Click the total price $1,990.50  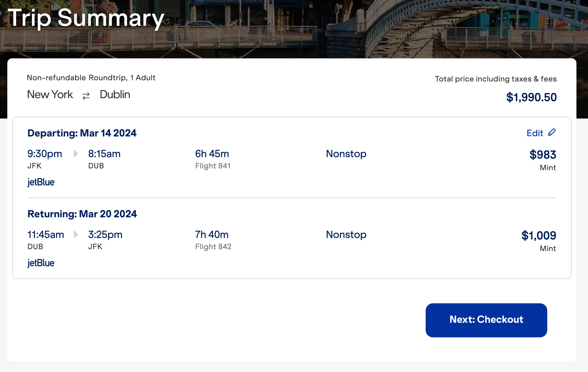(x=531, y=97)
